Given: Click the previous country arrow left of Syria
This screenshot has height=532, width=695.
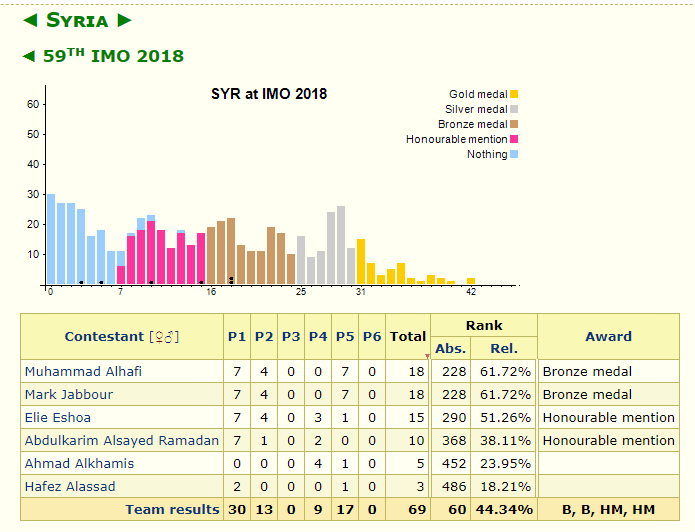Looking at the screenshot, I should 31,21.
